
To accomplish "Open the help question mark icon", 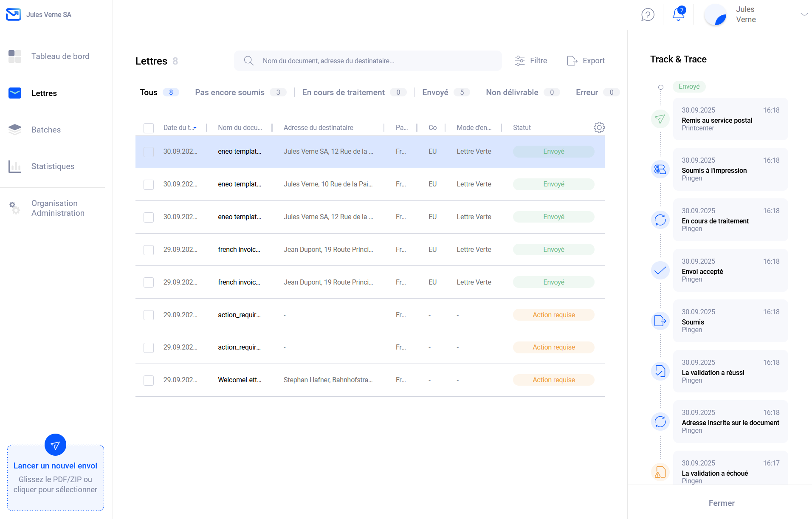I will click(x=648, y=15).
